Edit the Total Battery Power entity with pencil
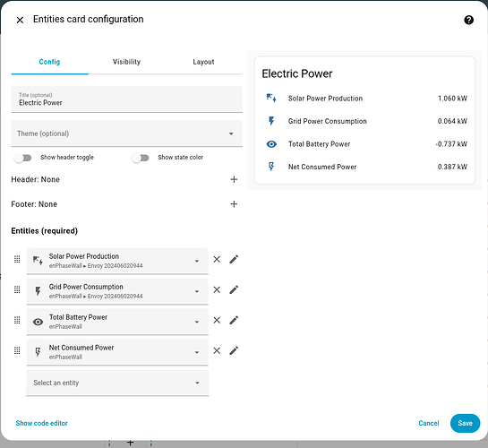Image resolution: width=488 pixels, height=448 pixels. tap(234, 320)
